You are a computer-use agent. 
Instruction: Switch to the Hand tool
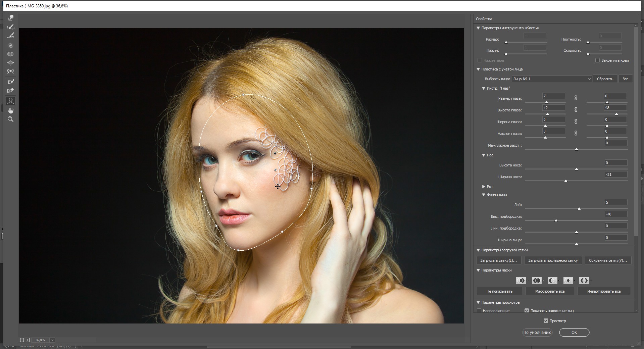[x=11, y=110]
